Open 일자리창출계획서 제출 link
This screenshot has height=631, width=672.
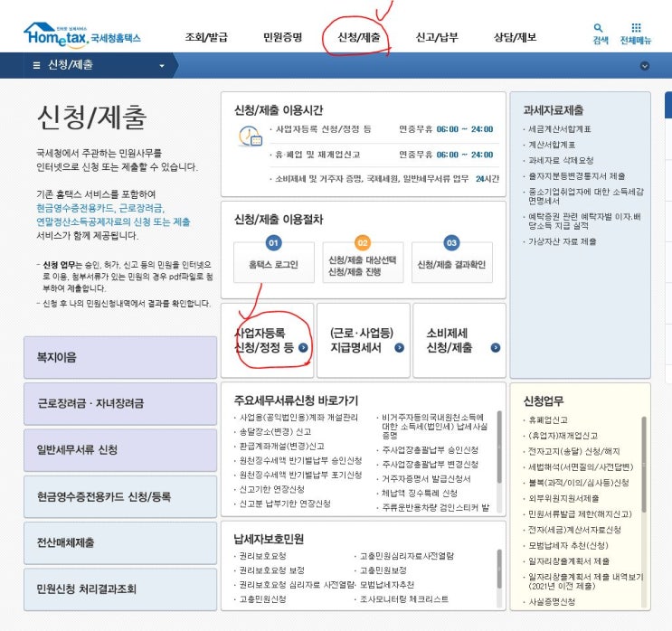pos(569,561)
